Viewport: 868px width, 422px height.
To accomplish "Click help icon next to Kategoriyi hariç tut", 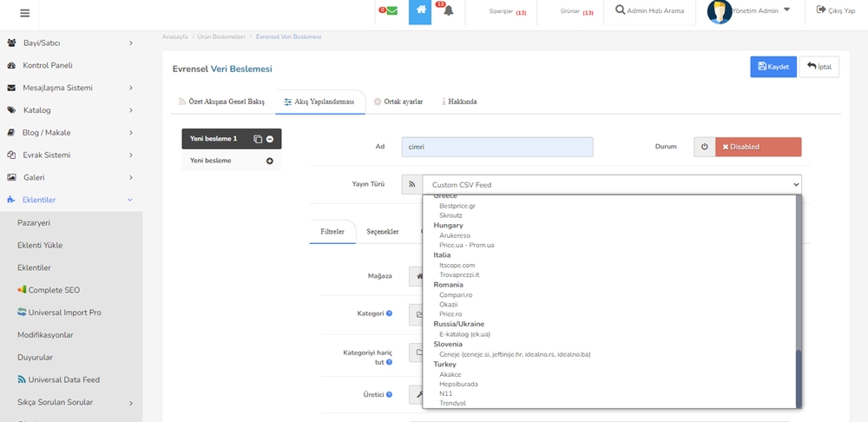I will click(389, 362).
